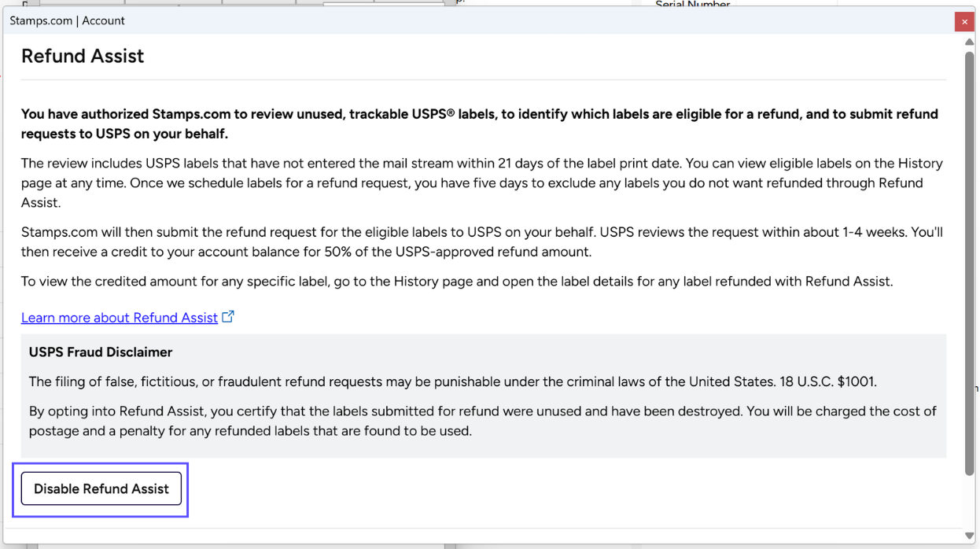Click the scrollbar down arrow
Screen dimensions: 980x549
pos(970,536)
